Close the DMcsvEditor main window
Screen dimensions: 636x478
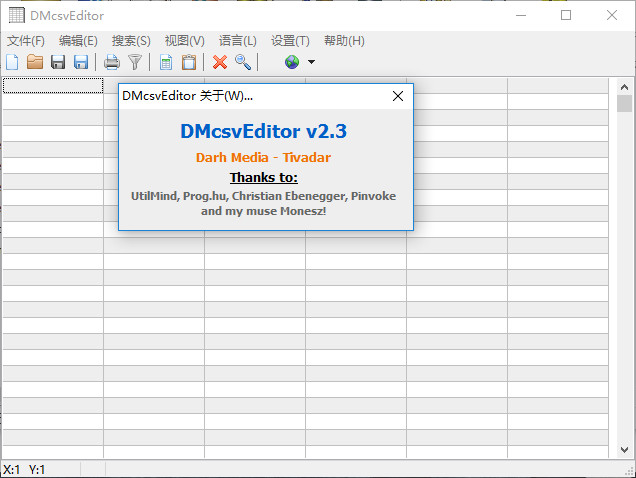tap(612, 15)
